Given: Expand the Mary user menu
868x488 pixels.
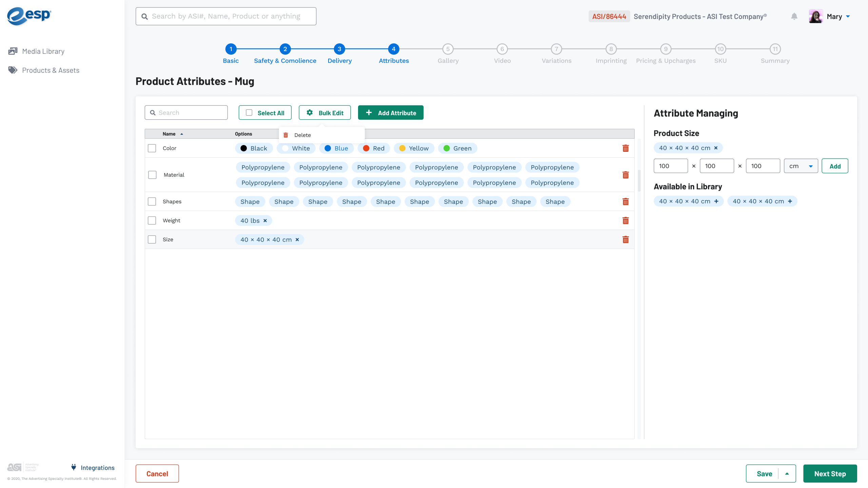Looking at the screenshot, I should pos(848,16).
